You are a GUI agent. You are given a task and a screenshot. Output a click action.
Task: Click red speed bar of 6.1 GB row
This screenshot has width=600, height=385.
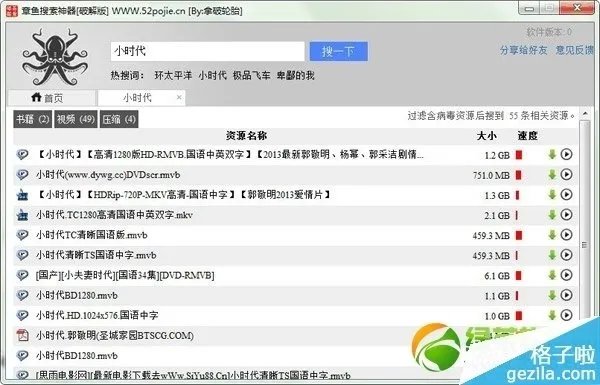coord(519,276)
